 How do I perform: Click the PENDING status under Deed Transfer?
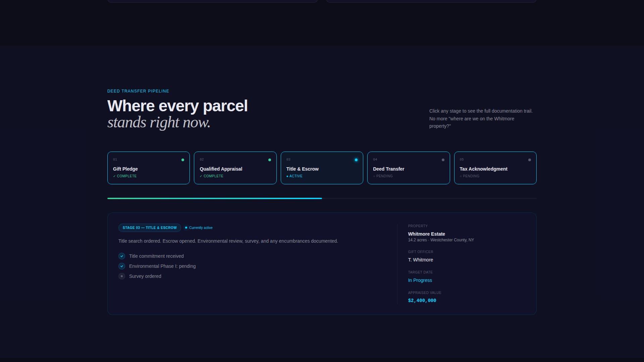pos(383,176)
